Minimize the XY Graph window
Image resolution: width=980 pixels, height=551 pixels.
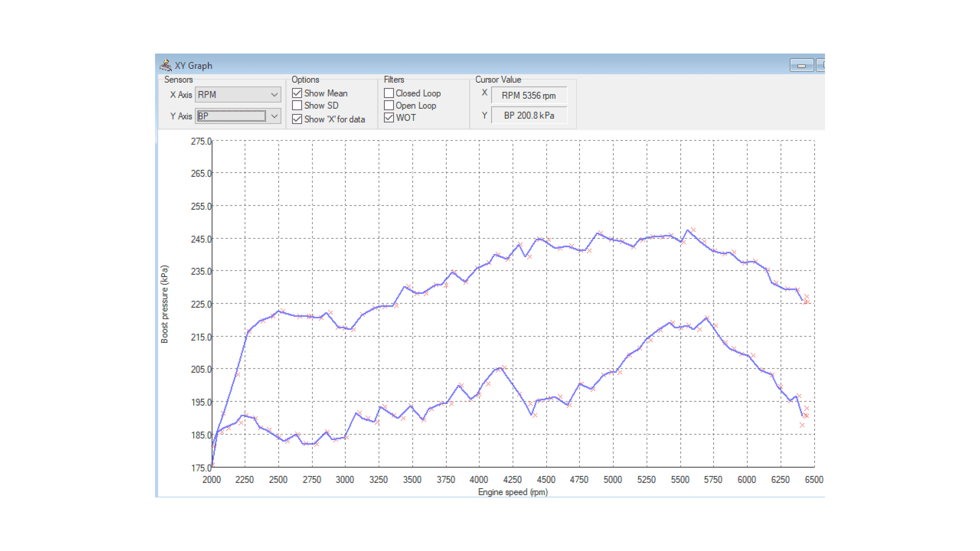point(801,65)
